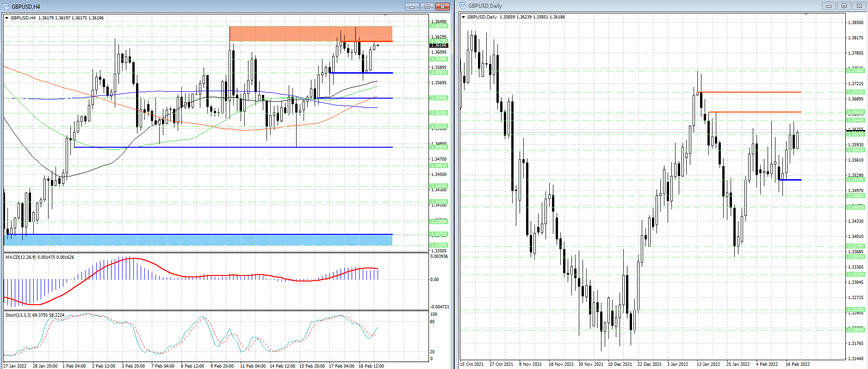Click the GBPUSD,H4 window title bar text

coord(26,6)
